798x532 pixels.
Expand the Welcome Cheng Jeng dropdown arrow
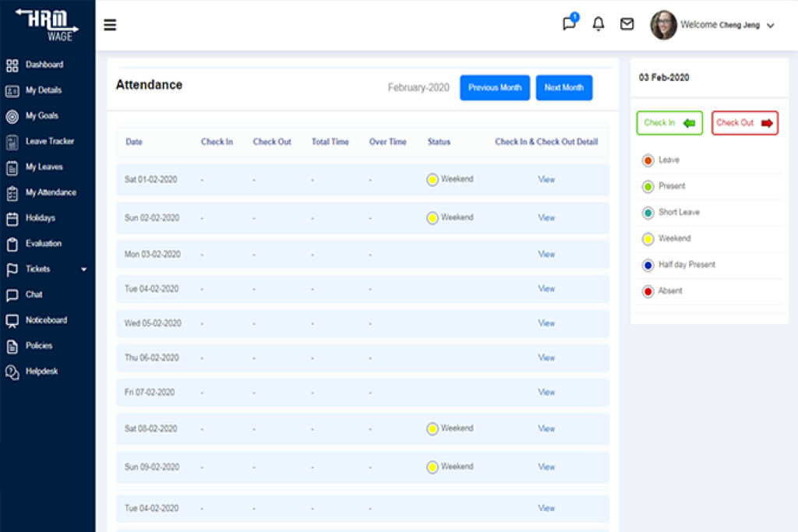coord(771,26)
